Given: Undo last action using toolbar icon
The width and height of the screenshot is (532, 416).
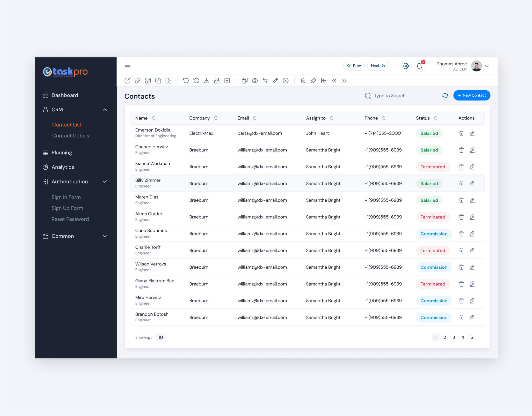Looking at the screenshot, I should (x=186, y=81).
